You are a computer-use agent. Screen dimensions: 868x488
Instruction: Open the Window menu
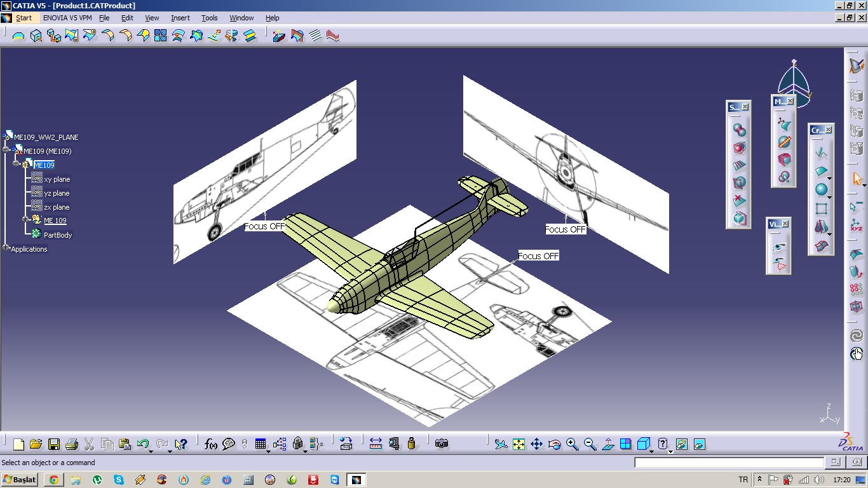(241, 18)
